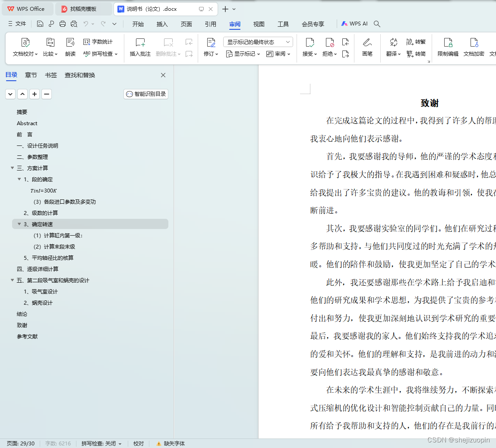496x448 pixels.
Task: Open the 文件 menu
Action: (x=17, y=24)
